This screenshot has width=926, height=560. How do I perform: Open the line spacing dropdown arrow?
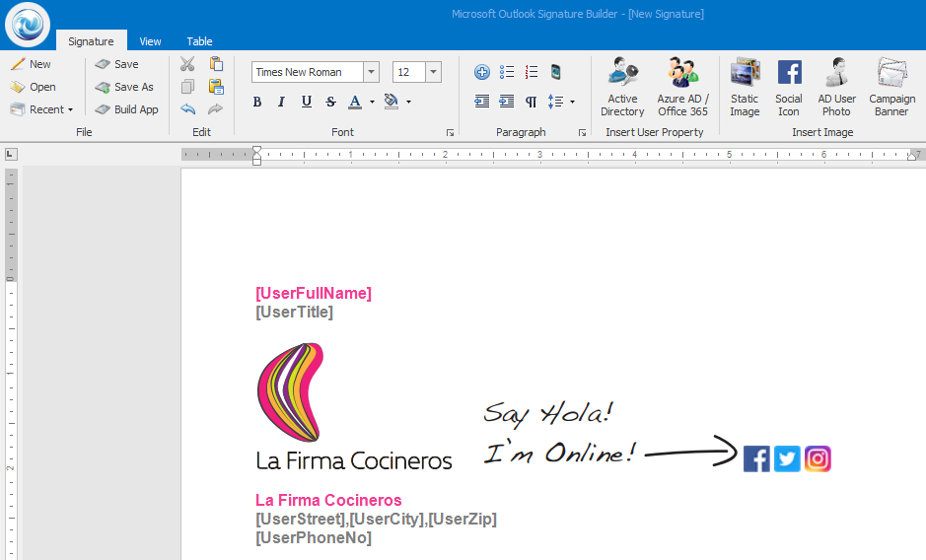(x=572, y=103)
